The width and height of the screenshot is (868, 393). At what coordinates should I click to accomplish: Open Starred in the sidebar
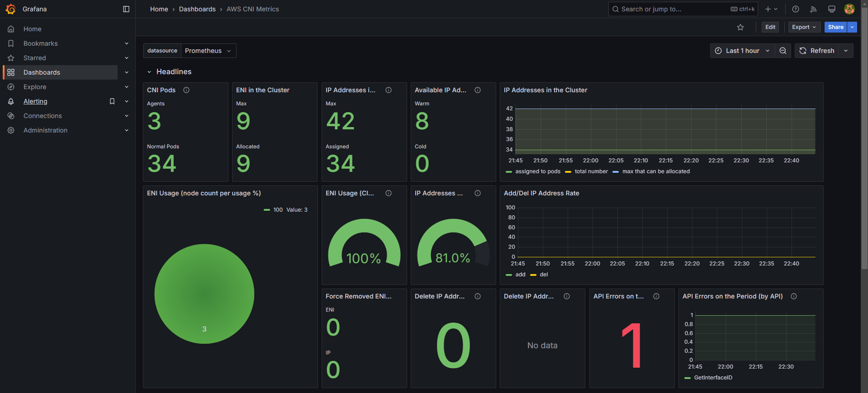point(35,58)
